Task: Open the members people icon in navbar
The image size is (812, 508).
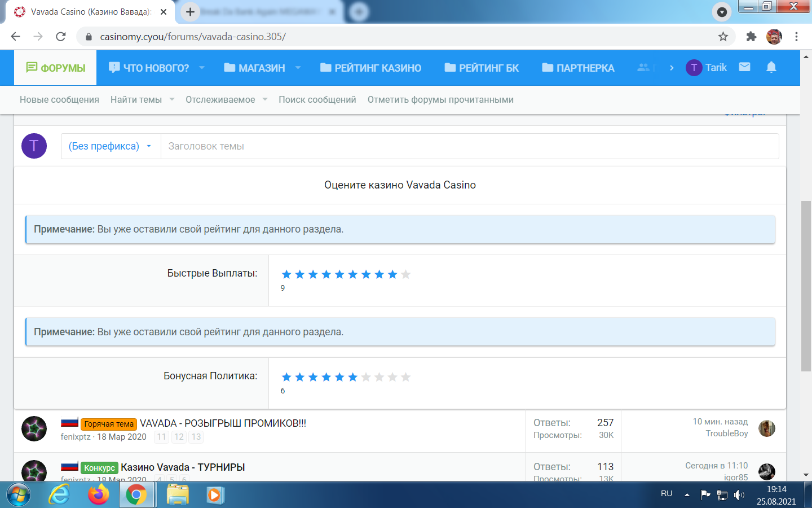Action: click(643, 68)
